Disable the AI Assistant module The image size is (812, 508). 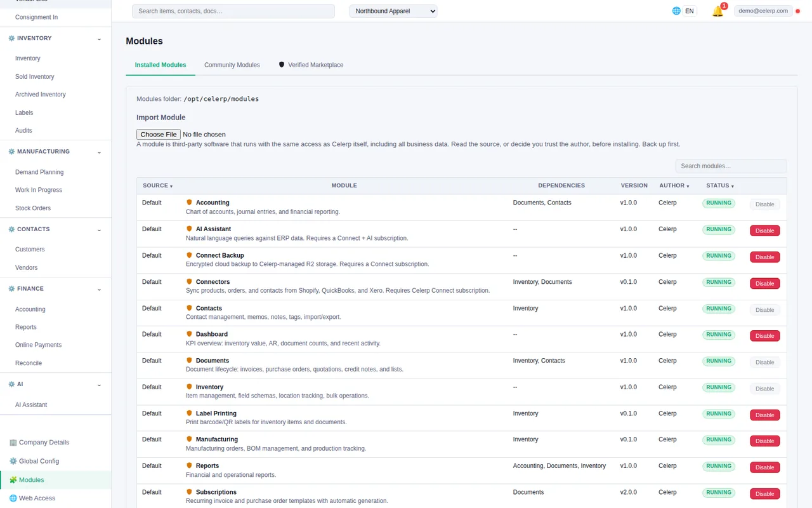(x=764, y=231)
